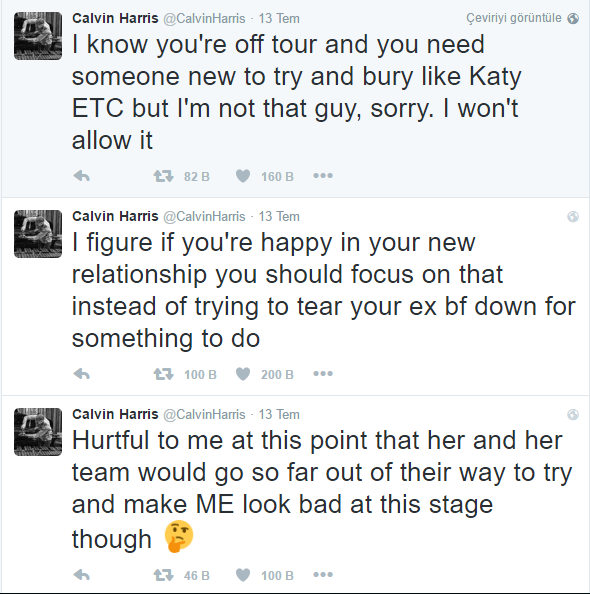The height and width of the screenshot is (594, 590).
Task: Retweet the tweet with 100 B retweets
Action: [163, 374]
